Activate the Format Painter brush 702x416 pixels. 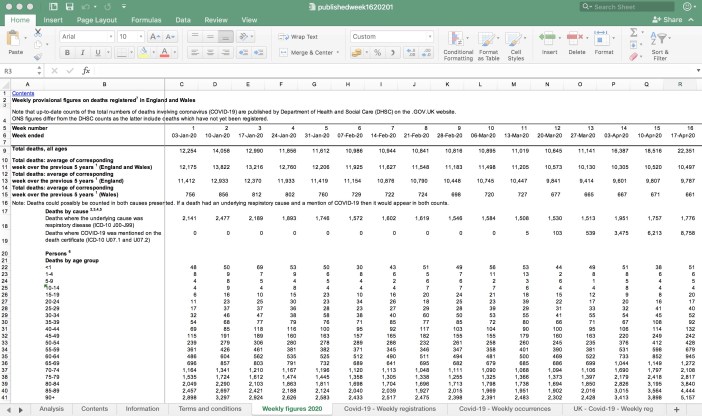(x=38, y=56)
